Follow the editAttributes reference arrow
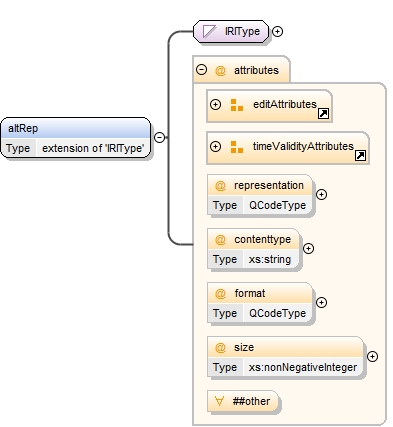 click(x=324, y=114)
